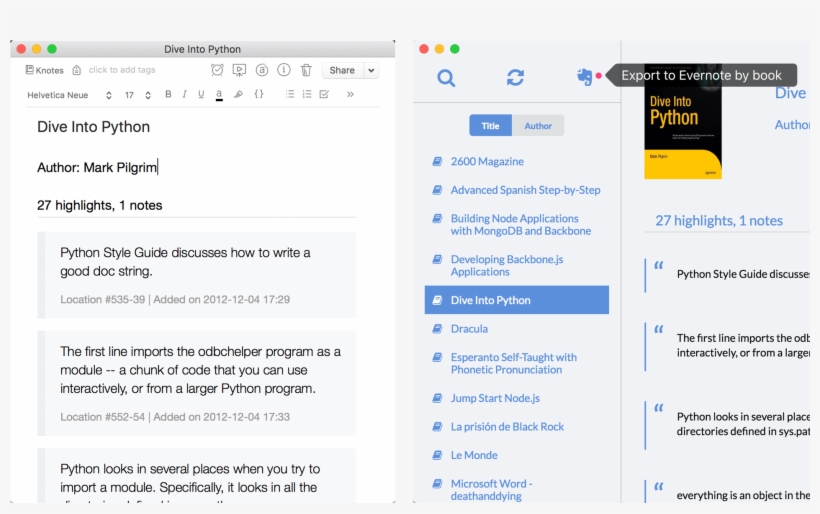Click the text color underline swatch
Viewport: 820px width, 514px height.
(x=219, y=95)
